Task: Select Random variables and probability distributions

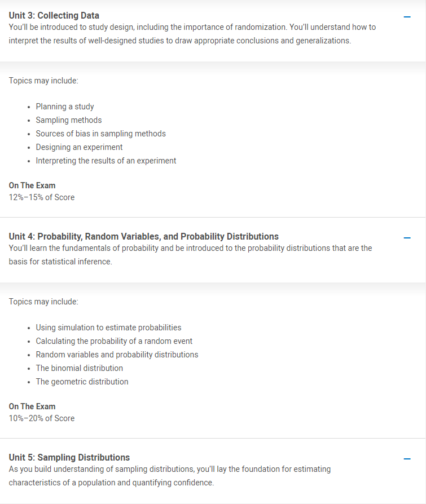Action: (117, 355)
